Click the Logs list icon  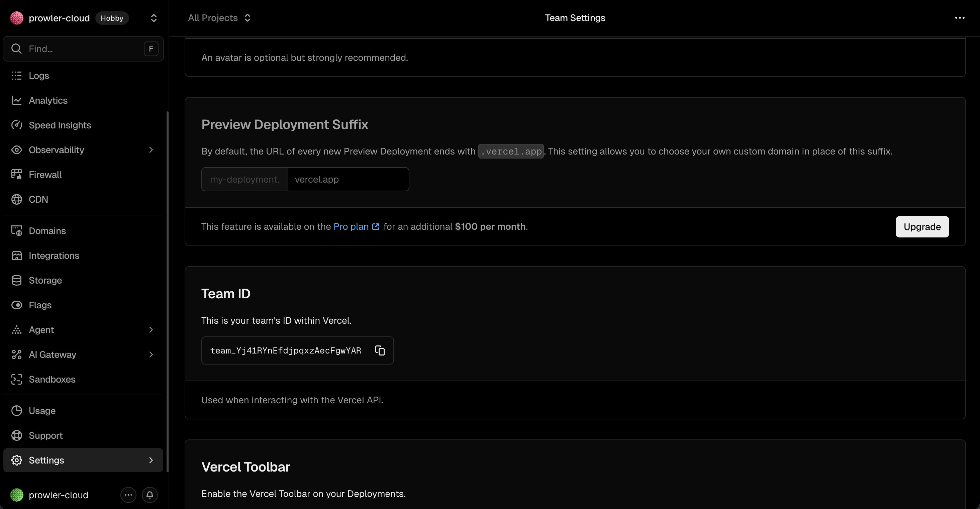[x=17, y=76]
